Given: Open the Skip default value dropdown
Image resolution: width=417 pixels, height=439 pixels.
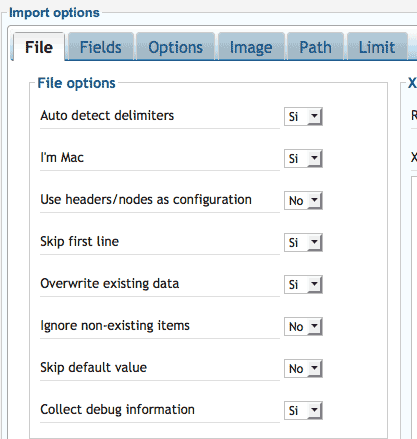Looking at the screenshot, I should [x=303, y=369].
